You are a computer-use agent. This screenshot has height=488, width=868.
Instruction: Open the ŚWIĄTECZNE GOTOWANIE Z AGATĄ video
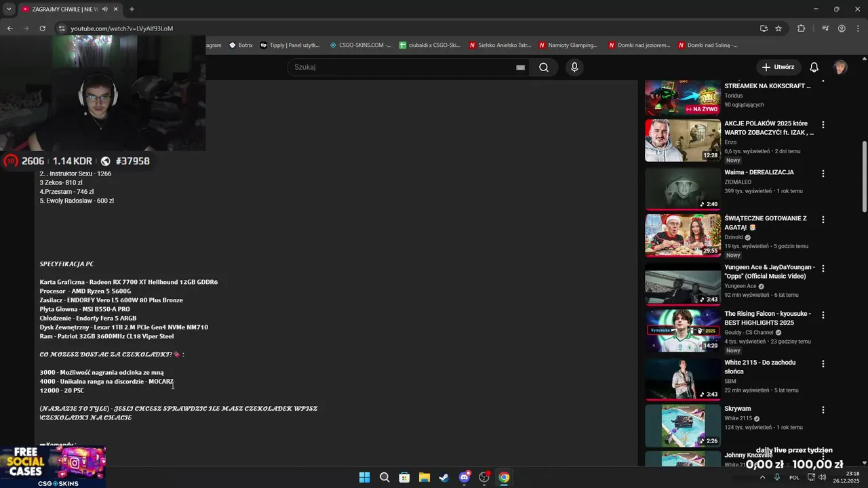[x=682, y=236]
